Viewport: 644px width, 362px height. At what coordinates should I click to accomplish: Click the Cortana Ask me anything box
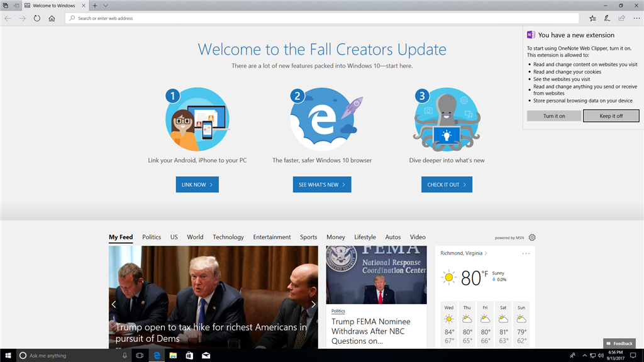coord(74,356)
